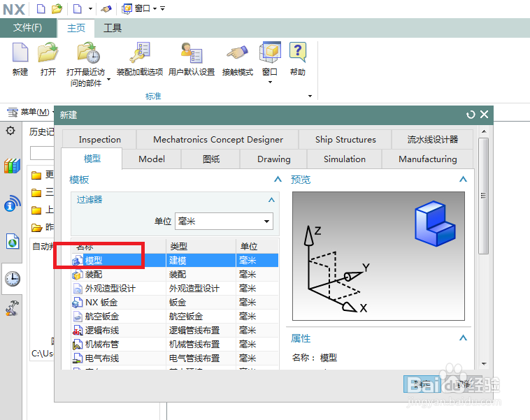Switch to Mechatronics Concept Designer tab
The width and height of the screenshot is (530, 420).
click(x=218, y=140)
